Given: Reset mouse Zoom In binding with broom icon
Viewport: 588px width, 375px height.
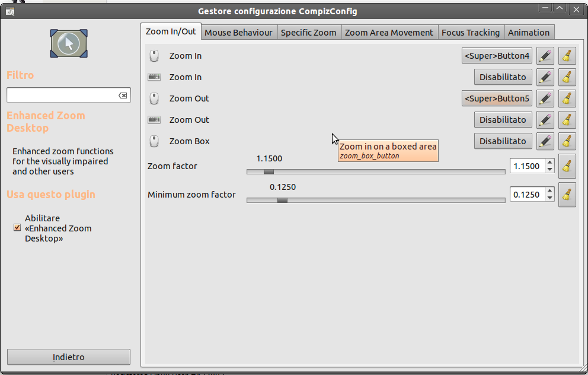Looking at the screenshot, I should (567, 56).
